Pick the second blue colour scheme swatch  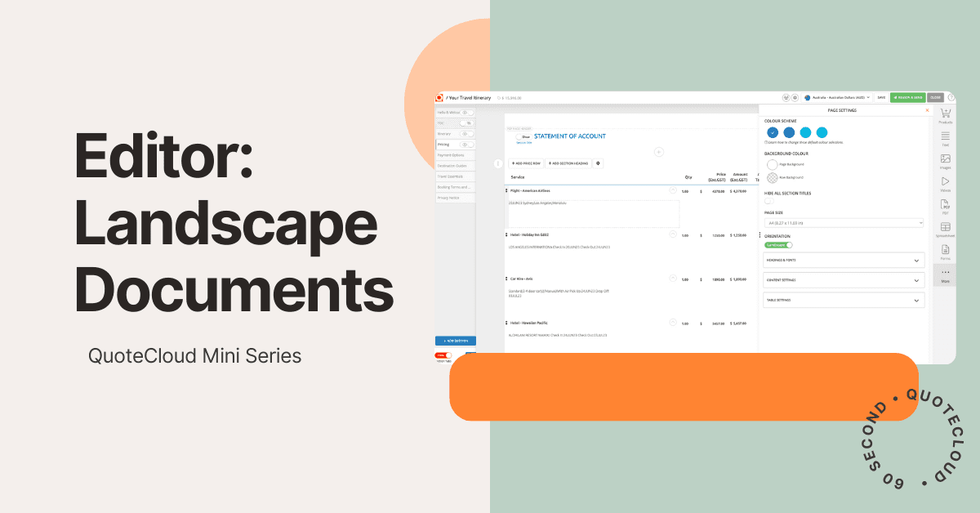[x=789, y=132]
